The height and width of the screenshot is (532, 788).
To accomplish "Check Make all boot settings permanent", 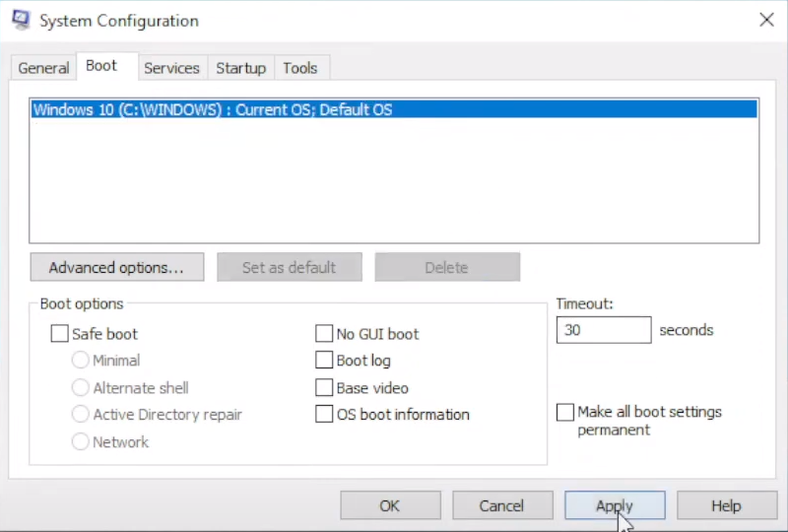I will click(x=565, y=412).
